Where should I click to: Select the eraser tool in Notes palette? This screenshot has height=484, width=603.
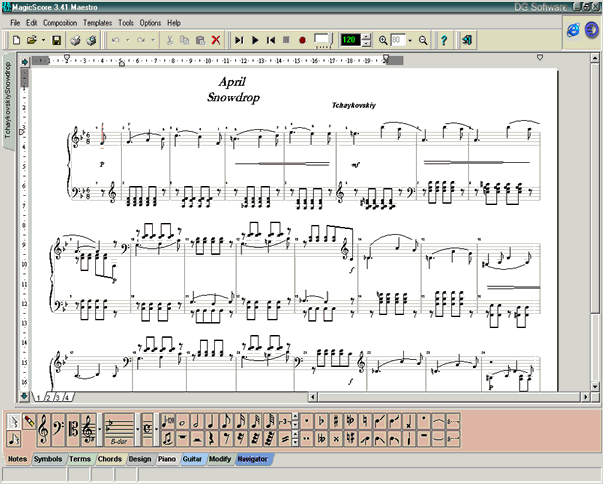[29, 422]
